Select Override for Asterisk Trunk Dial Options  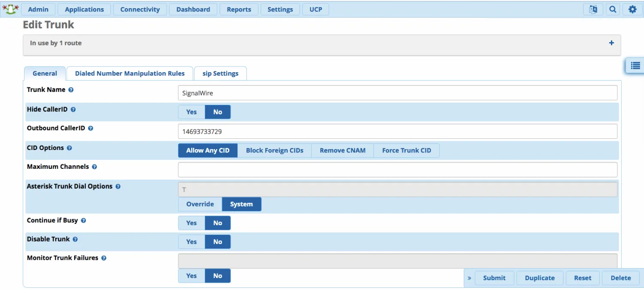(200, 204)
